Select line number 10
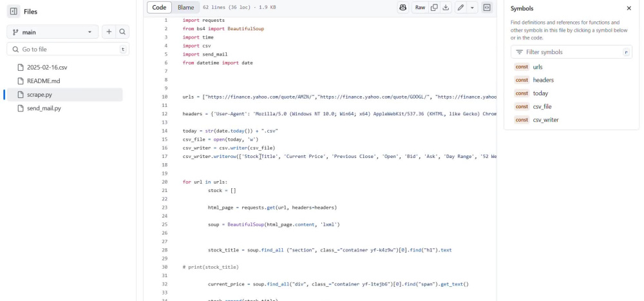The image size is (644, 301). coord(164,97)
